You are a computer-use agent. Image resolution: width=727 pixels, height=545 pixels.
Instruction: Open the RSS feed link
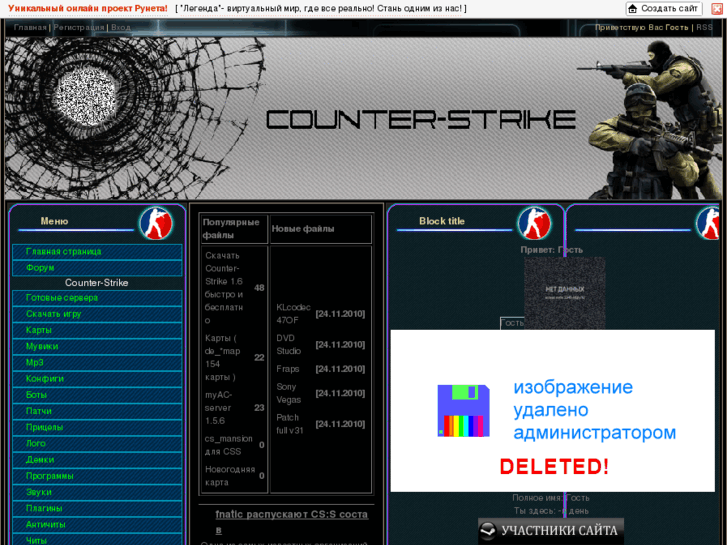click(x=704, y=27)
